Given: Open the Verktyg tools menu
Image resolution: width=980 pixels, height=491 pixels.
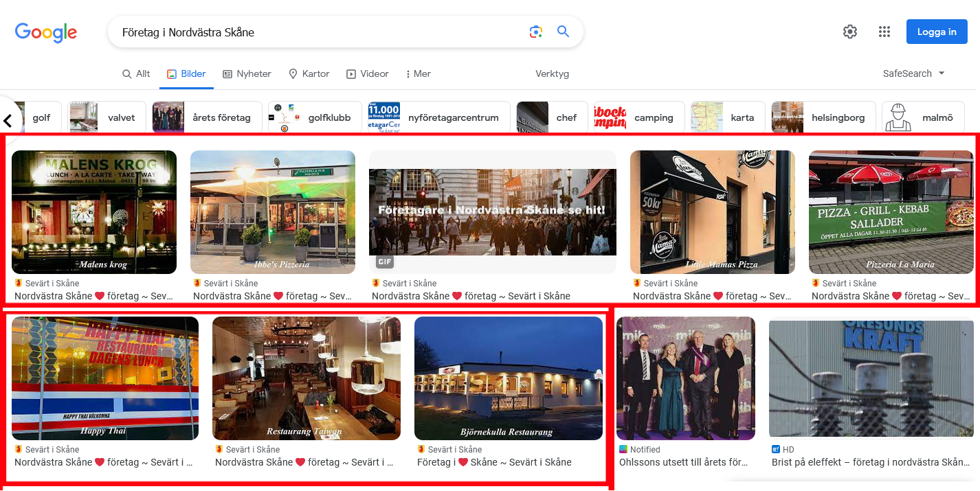Looking at the screenshot, I should [553, 73].
